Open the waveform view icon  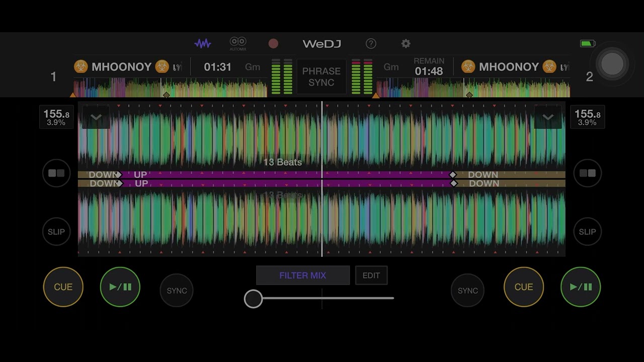click(203, 44)
